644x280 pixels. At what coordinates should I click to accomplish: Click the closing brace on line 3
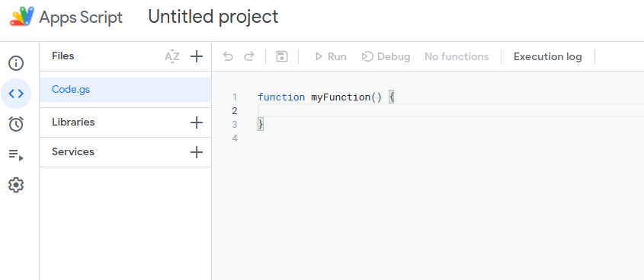click(261, 124)
